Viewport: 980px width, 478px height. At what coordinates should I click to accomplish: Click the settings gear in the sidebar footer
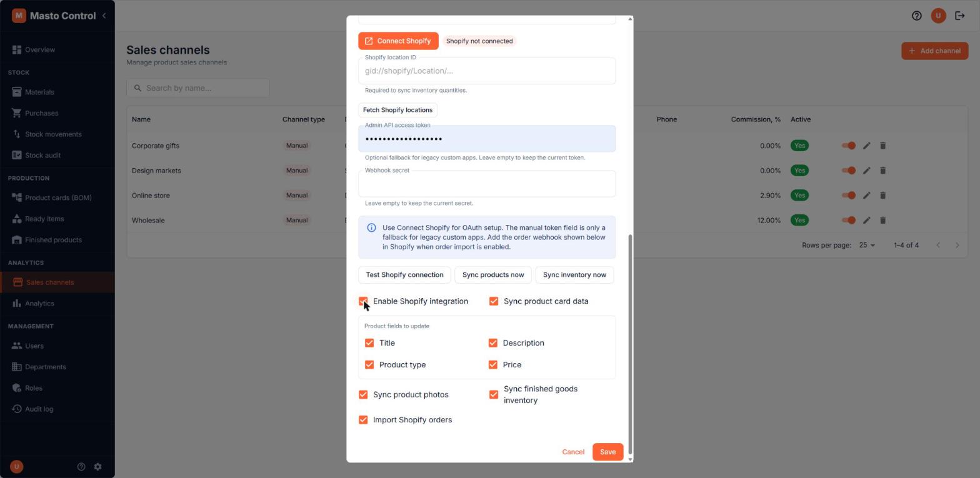(x=97, y=467)
